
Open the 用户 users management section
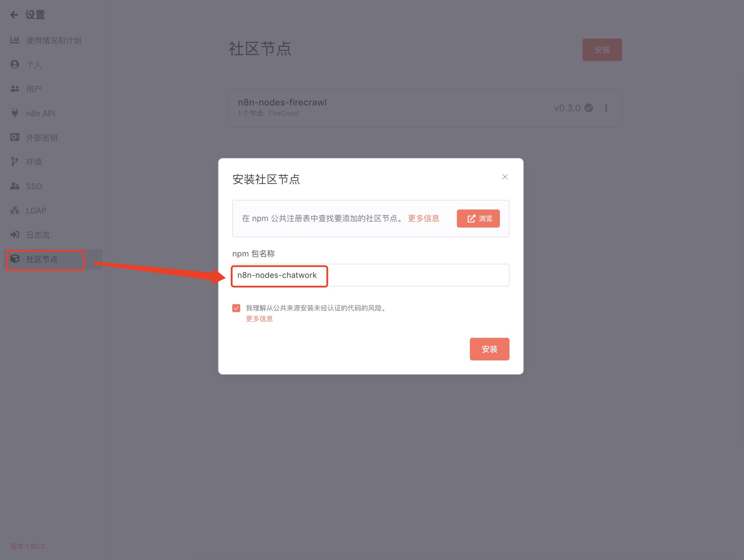15,89
